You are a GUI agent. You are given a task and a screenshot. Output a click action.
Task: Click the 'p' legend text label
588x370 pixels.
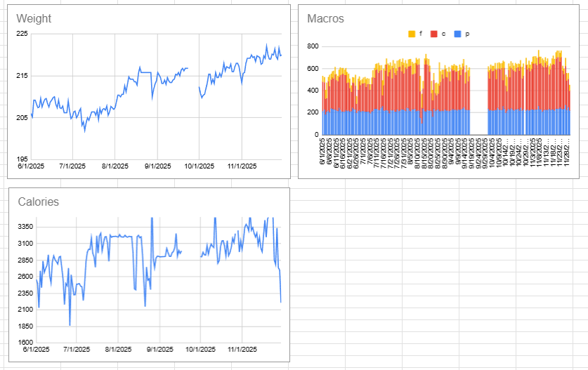click(467, 34)
